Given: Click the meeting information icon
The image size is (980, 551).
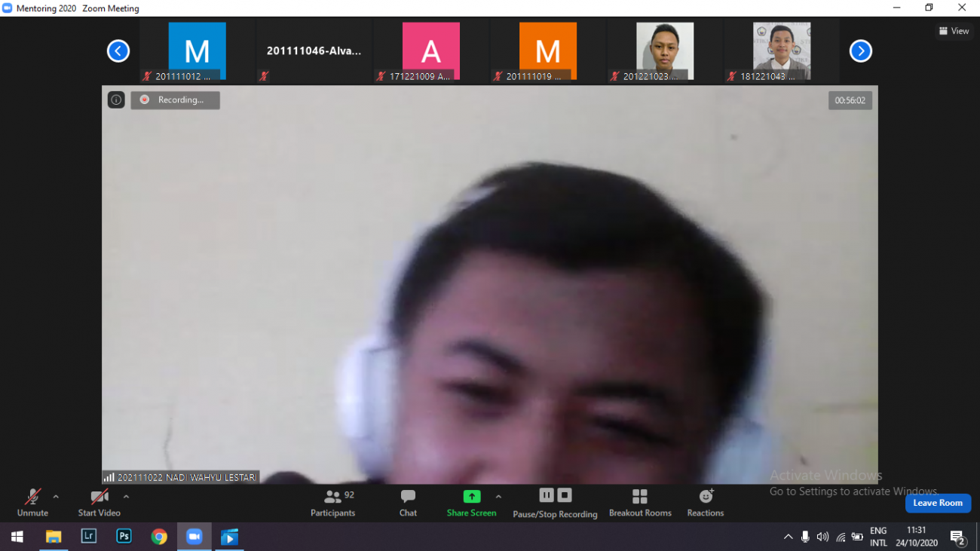Looking at the screenshot, I should coord(116,99).
